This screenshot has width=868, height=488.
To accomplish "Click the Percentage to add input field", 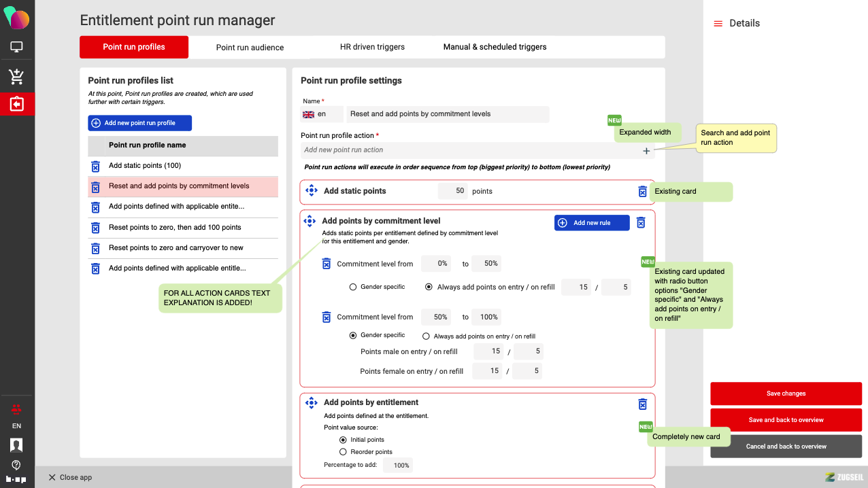I will (398, 466).
